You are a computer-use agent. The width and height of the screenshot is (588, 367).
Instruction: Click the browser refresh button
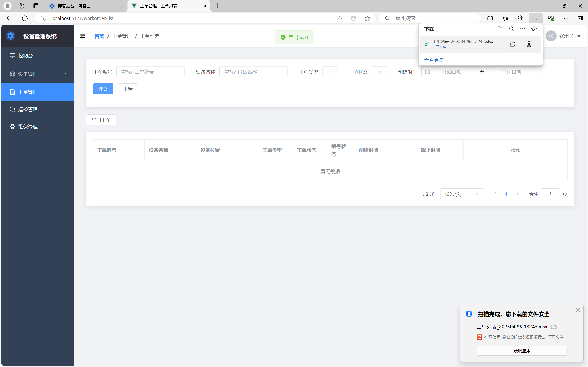[25, 18]
